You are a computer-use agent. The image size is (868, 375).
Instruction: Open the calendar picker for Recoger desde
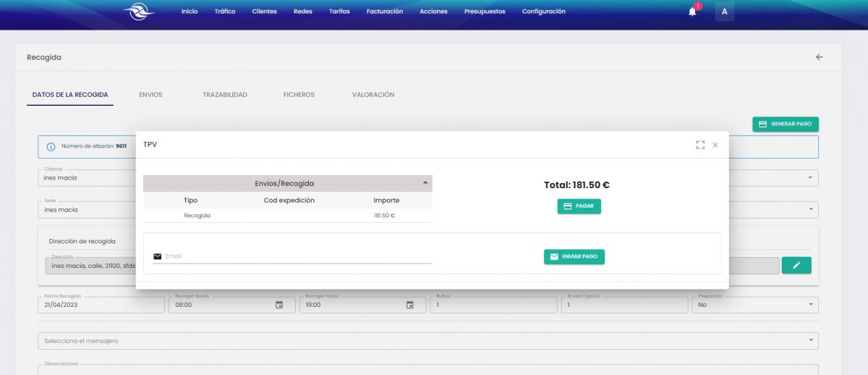279,305
